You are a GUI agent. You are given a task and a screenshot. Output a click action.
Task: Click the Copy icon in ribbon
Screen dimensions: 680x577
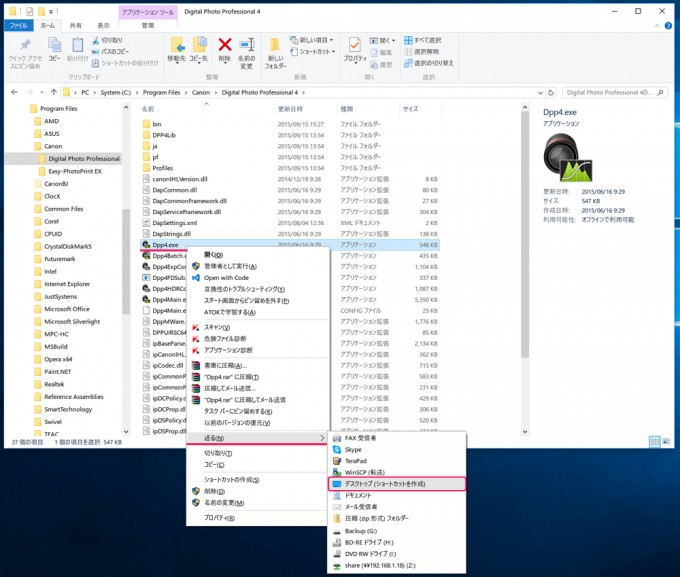54,45
